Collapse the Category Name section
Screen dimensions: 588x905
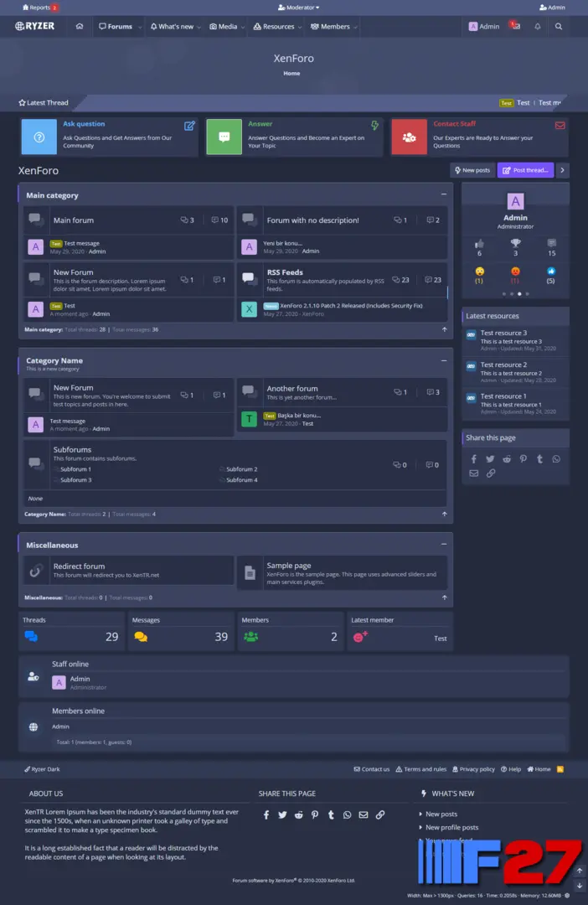(444, 360)
